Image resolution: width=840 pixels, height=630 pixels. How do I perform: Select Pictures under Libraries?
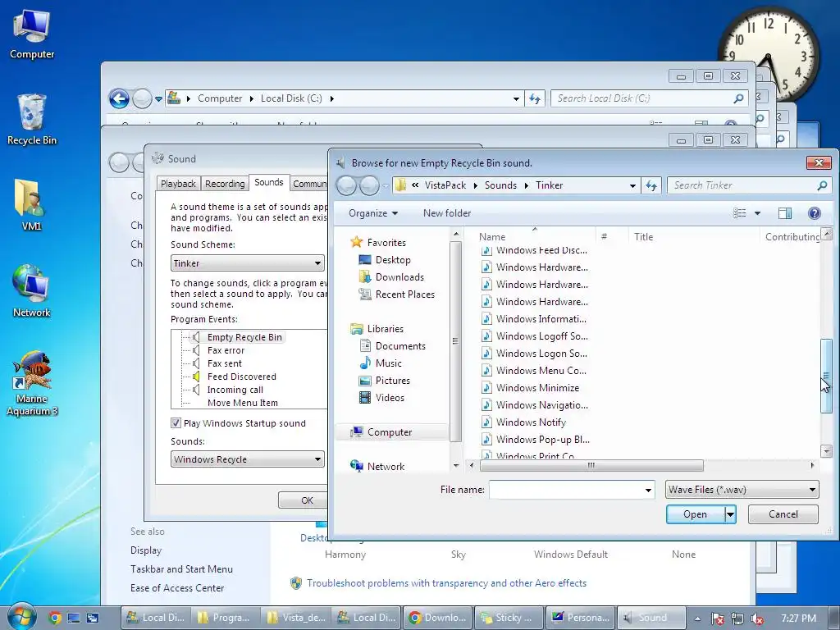393,381
